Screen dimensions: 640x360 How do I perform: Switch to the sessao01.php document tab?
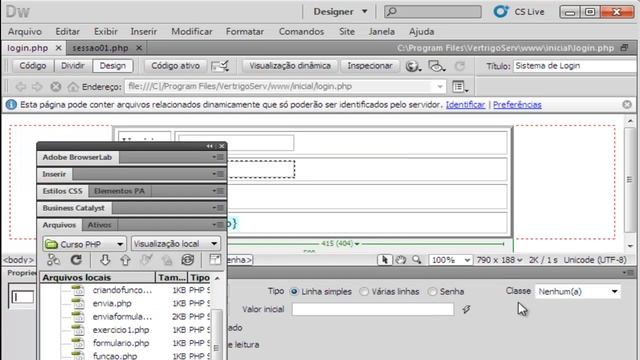point(100,48)
